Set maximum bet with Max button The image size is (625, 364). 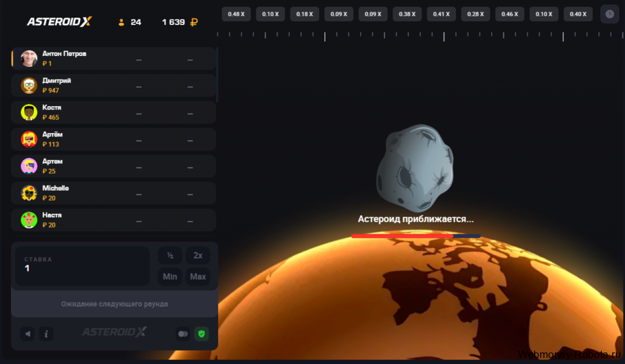(x=198, y=276)
